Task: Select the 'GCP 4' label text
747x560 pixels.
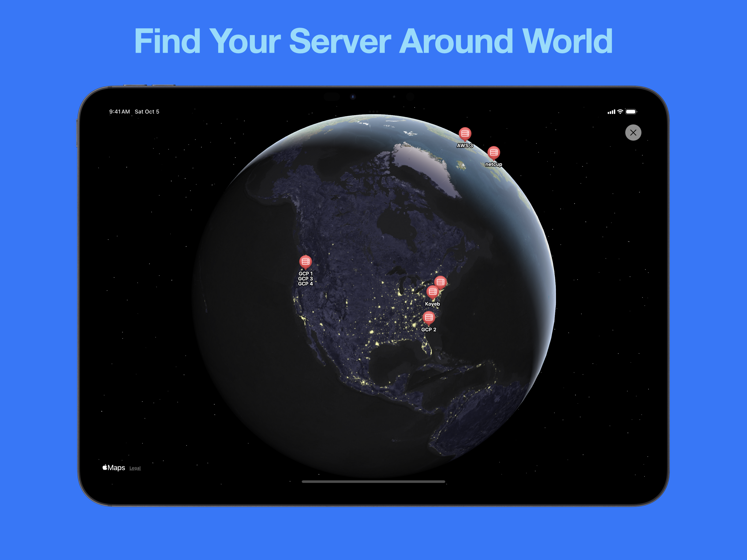Action: (x=305, y=284)
